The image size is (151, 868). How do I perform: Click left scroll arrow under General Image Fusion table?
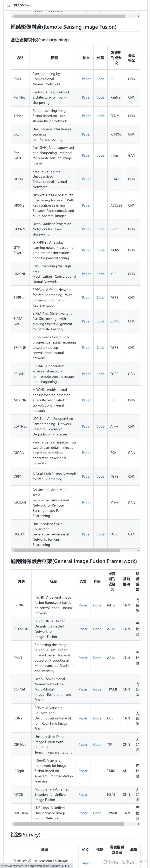coord(12,824)
